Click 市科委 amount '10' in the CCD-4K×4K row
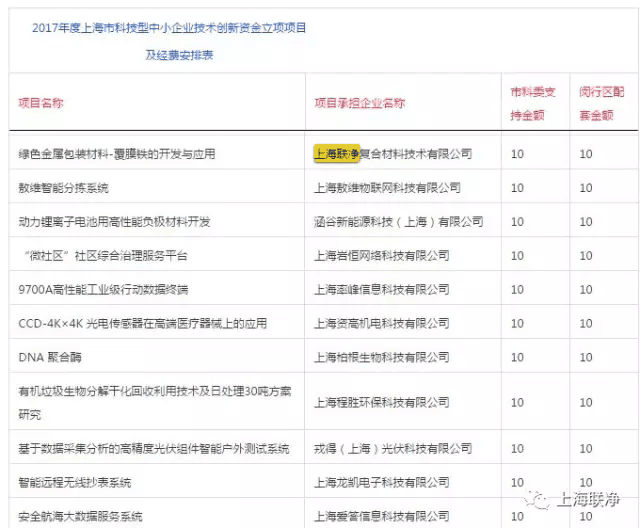Image resolution: width=640 pixels, height=528 pixels. pyautogui.click(x=517, y=323)
